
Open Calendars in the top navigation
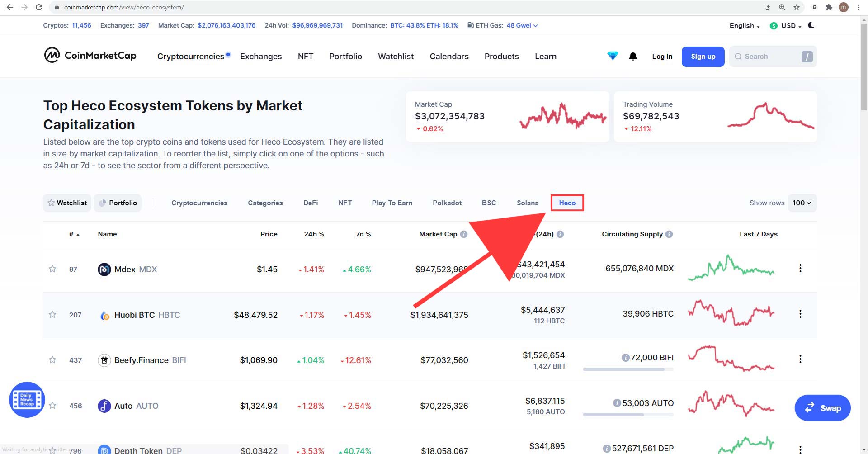(x=449, y=56)
